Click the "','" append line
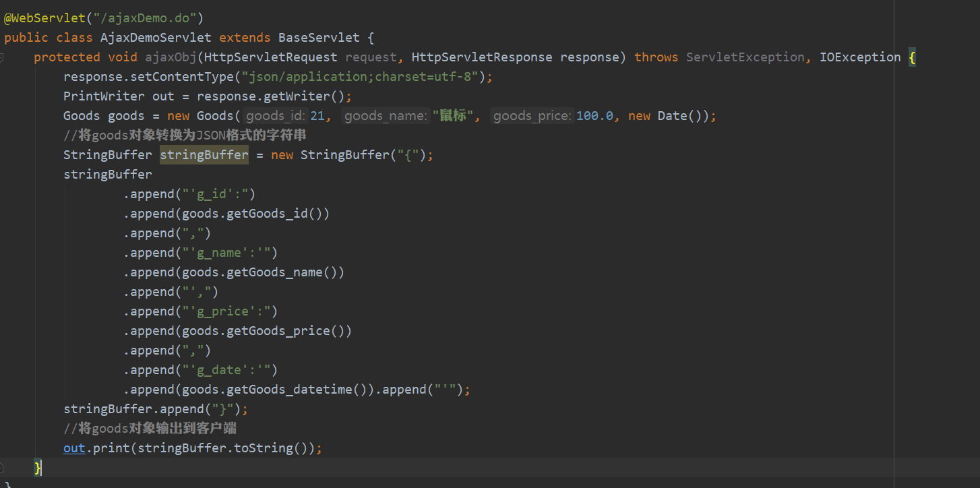 [171, 292]
